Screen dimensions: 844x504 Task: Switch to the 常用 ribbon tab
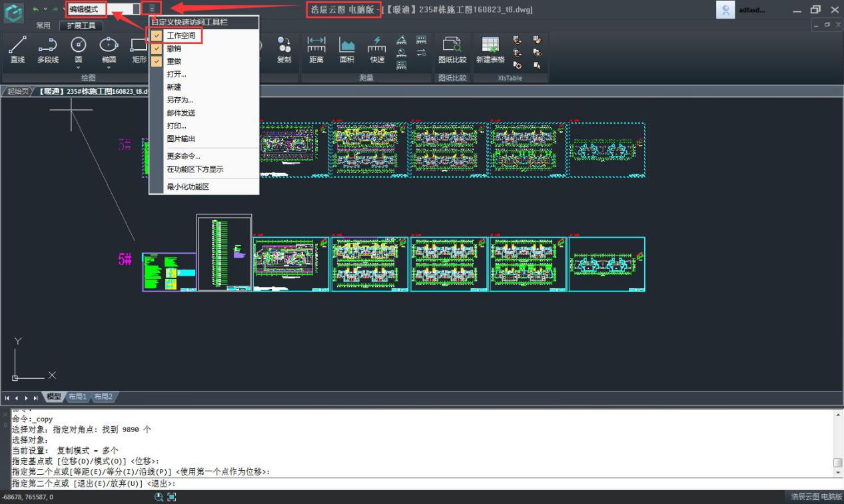[x=43, y=25]
